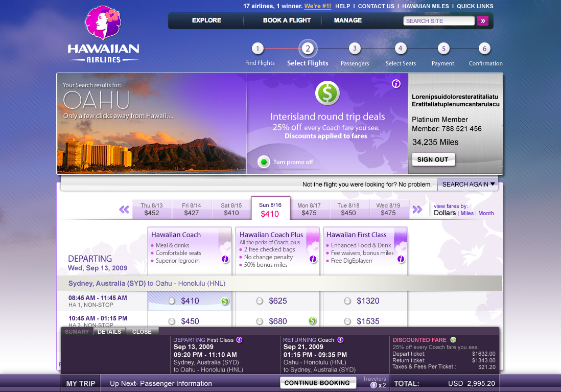Show previous dates with left double arrow
This screenshot has width=561, height=392.
124,210
